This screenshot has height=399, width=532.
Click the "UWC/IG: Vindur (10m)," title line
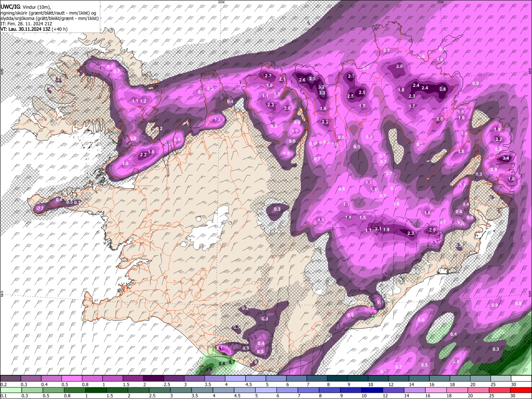[x=26, y=7]
